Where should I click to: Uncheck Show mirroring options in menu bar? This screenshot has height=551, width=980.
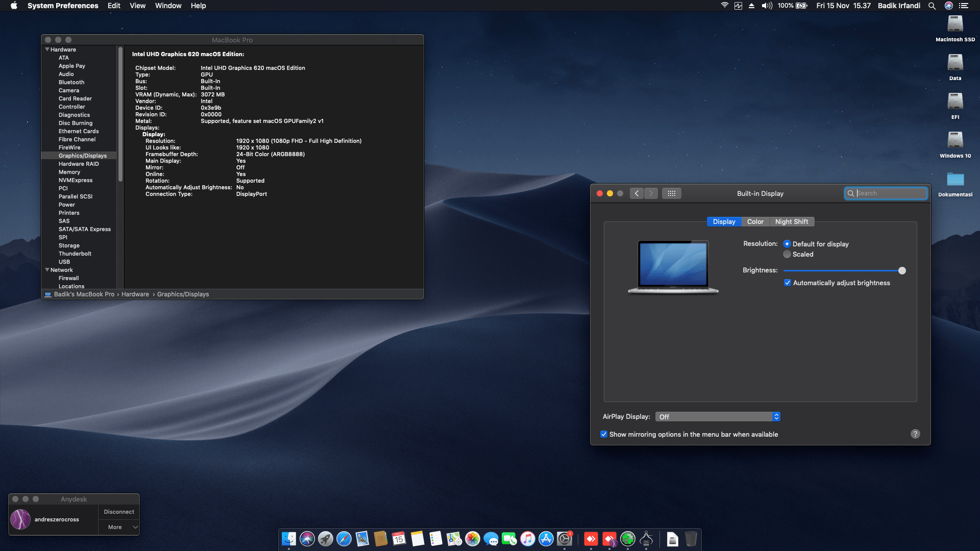pyautogui.click(x=603, y=434)
